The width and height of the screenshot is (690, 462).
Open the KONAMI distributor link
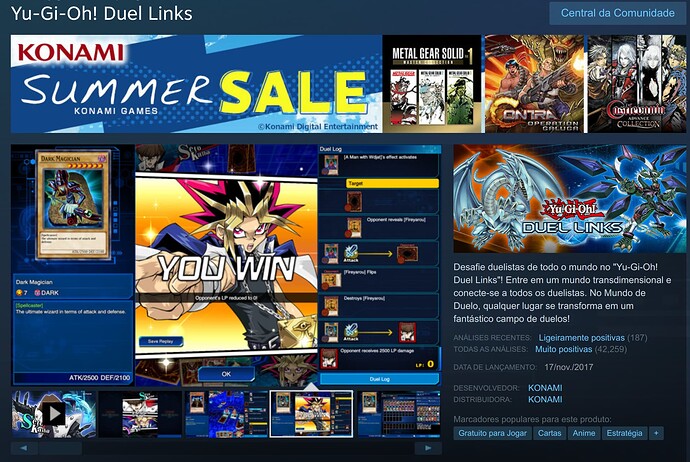(545, 399)
